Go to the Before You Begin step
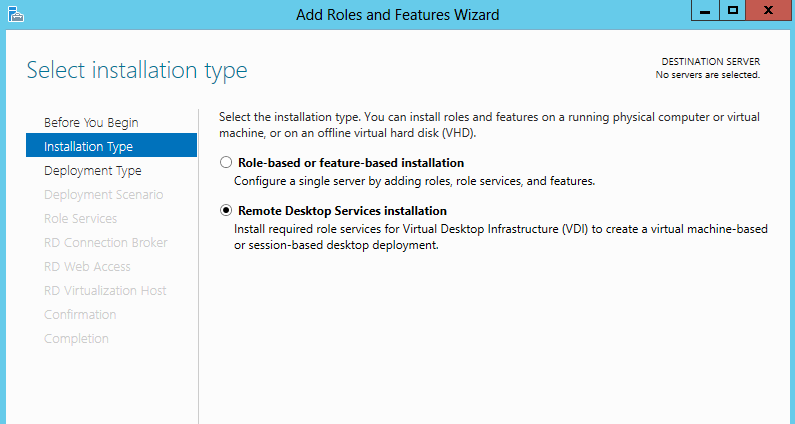The width and height of the screenshot is (795, 424). pos(91,123)
